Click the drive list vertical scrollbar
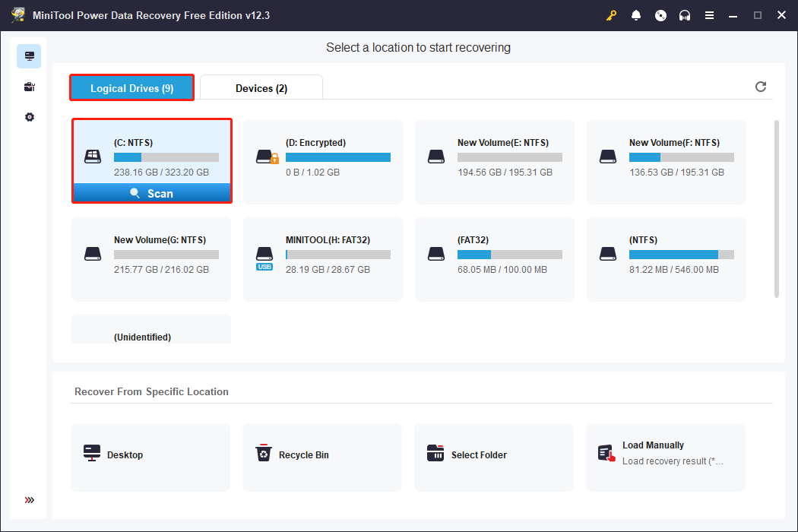 pos(776,208)
